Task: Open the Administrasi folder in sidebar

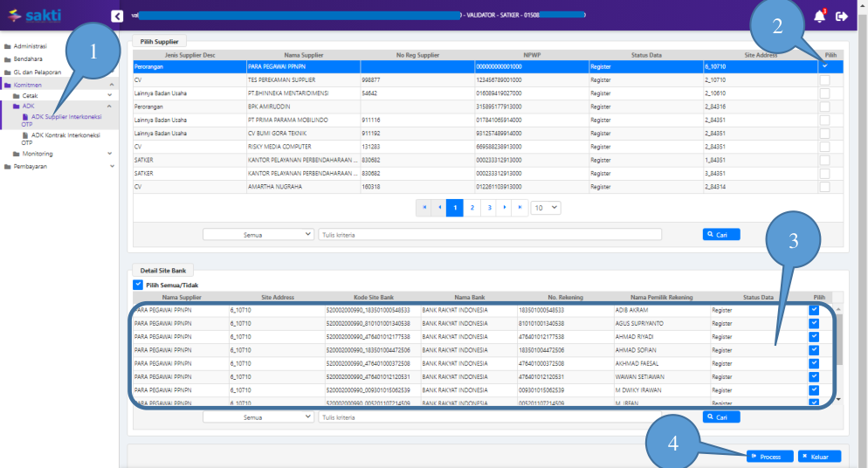Action: (x=30, y=46)
